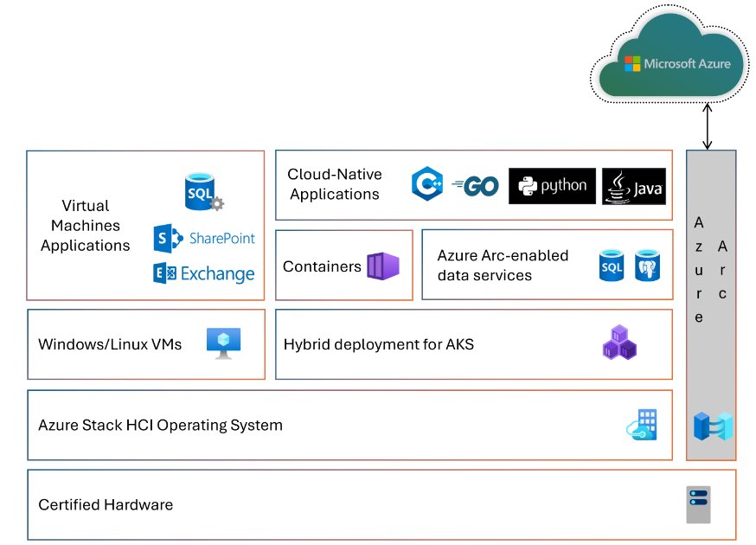
Task: Click the "Azure Arc-enabled data services" label
Action: [x=503, y=266]
